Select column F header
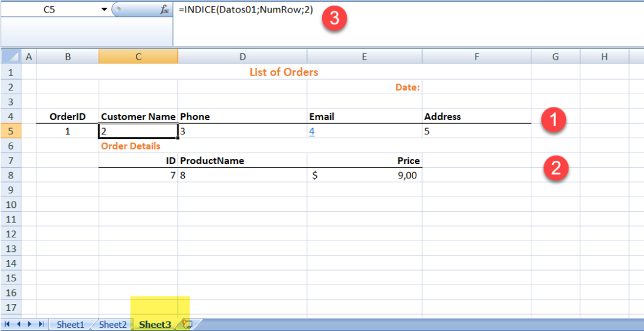Image resolution: width=644 pixels, height=331 pixels. (x=477, y=57)
